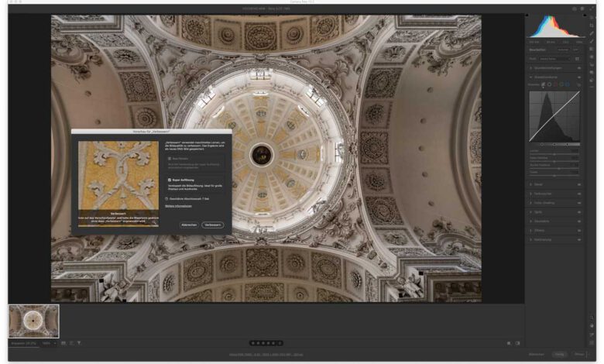Select the Graduated Filter tool
Image resolution: width=604 pixels, height=364 pixels.
[592, 49]
